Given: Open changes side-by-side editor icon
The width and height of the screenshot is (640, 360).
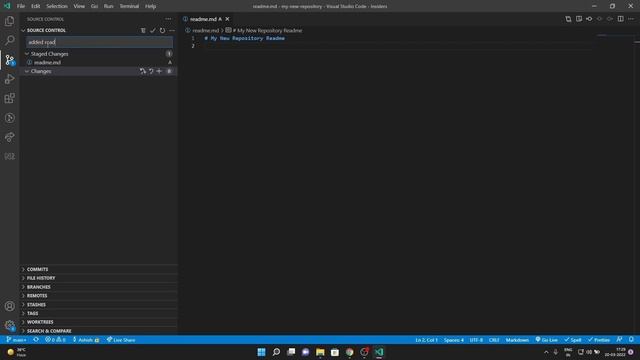Looking at the screenshot, I should [568, 19].
